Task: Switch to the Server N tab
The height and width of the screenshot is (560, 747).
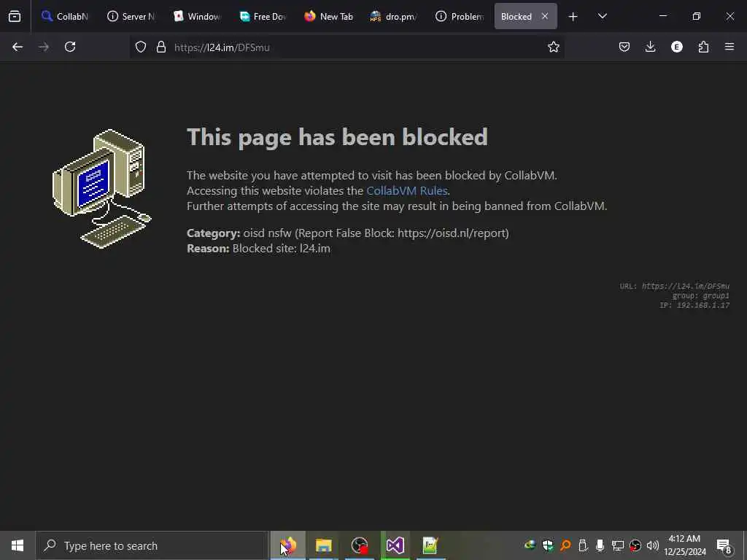Action: pyautogui.click(x=131, y=16)
